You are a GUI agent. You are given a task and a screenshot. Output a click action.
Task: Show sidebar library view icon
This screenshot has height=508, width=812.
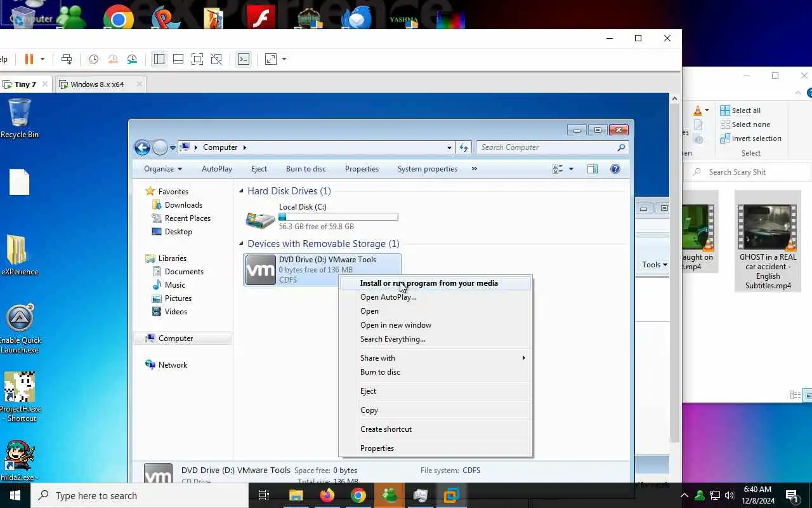pyautogui.click(x=159, y=59)
